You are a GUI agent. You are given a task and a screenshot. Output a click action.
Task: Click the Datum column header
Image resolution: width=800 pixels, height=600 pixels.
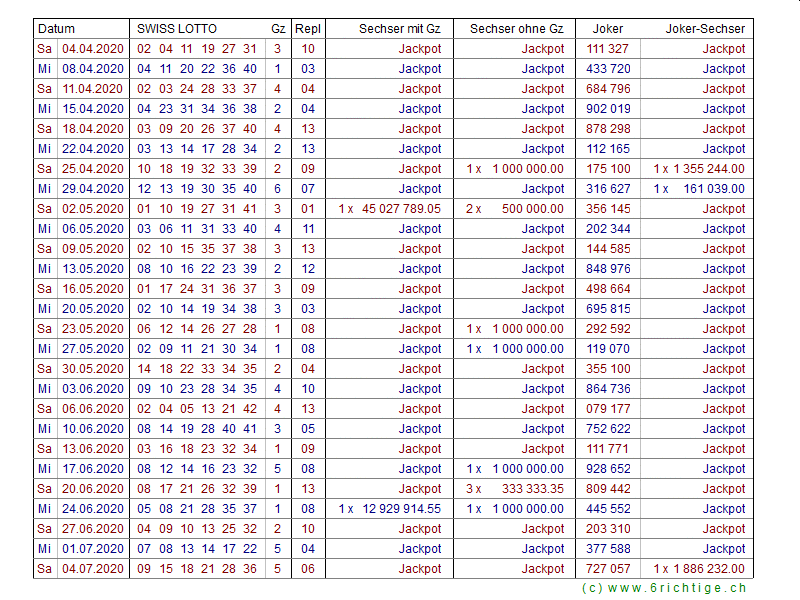pyautogui.click(x=57, y=29)
